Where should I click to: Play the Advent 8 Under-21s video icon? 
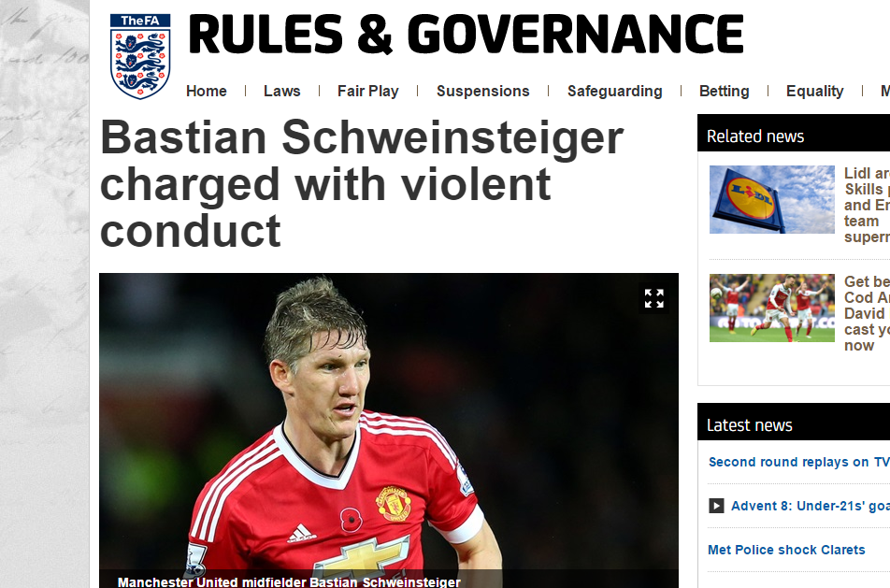716,505
